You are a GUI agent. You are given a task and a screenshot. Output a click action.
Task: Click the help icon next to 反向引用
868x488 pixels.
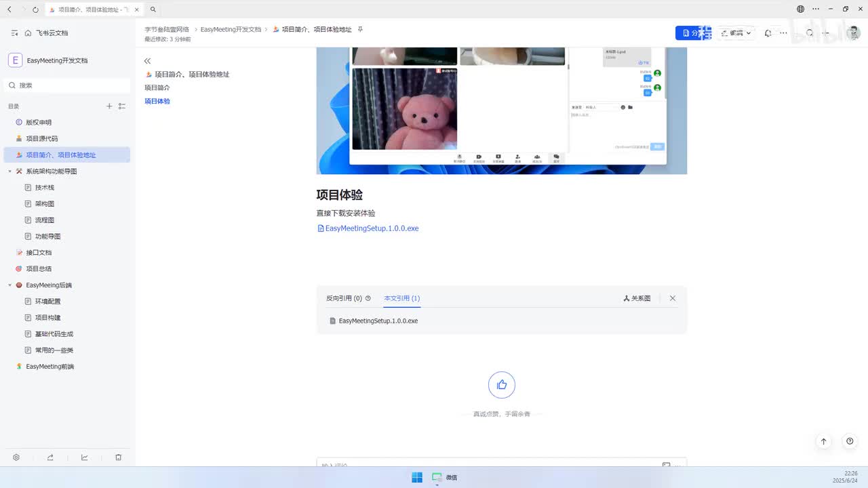[368, 298]
